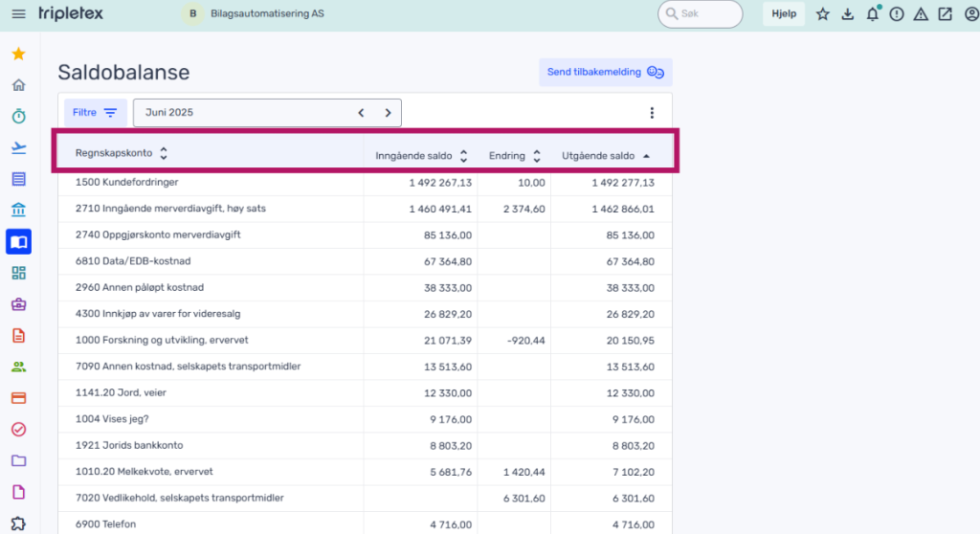Open the purple folder sidebar icon
Viewport: 980px width, 534px height.
pyautogui.click(x=19, y=461)
